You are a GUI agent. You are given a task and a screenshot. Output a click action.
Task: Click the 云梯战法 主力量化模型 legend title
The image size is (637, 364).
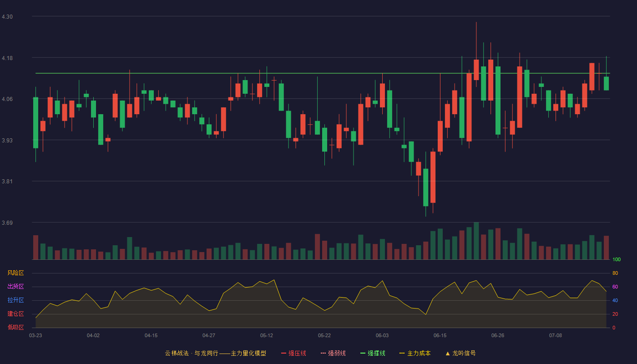[x=216, y=353]
